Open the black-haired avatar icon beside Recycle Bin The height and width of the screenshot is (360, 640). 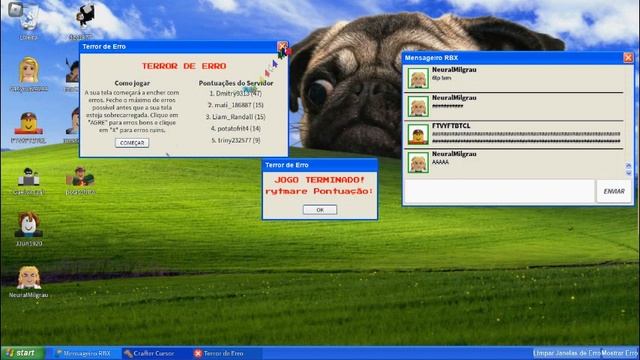(85, 20)
